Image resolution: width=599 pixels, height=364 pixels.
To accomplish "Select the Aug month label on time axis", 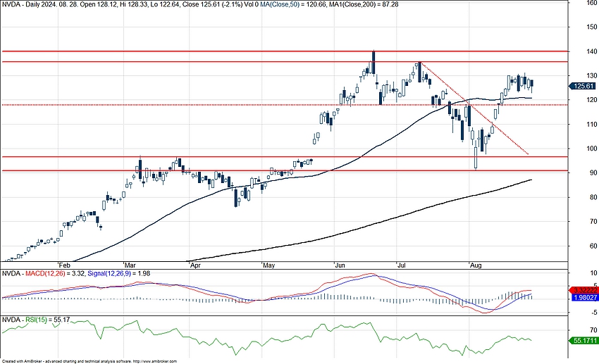I will pyautogui.click(x=476, y=265).
